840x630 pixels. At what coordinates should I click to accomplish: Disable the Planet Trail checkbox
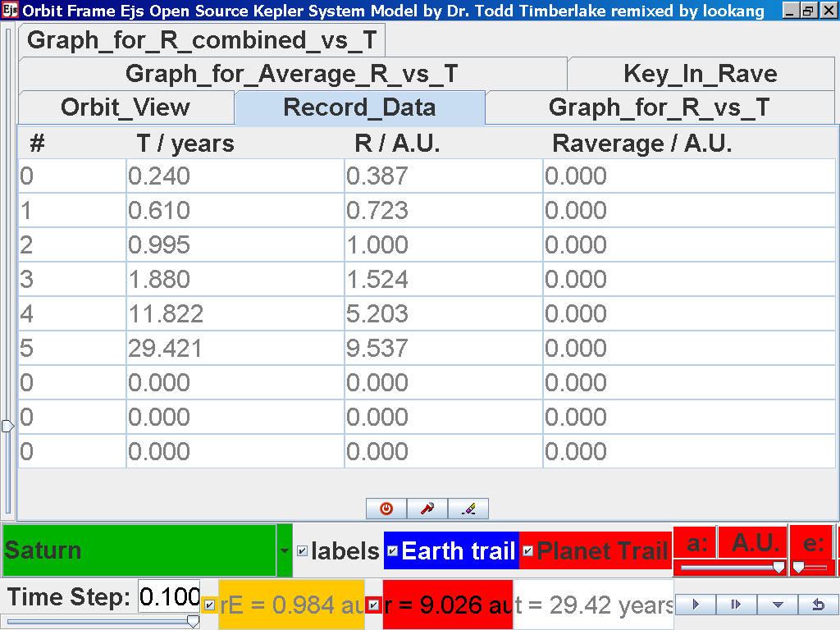point(527,551)
